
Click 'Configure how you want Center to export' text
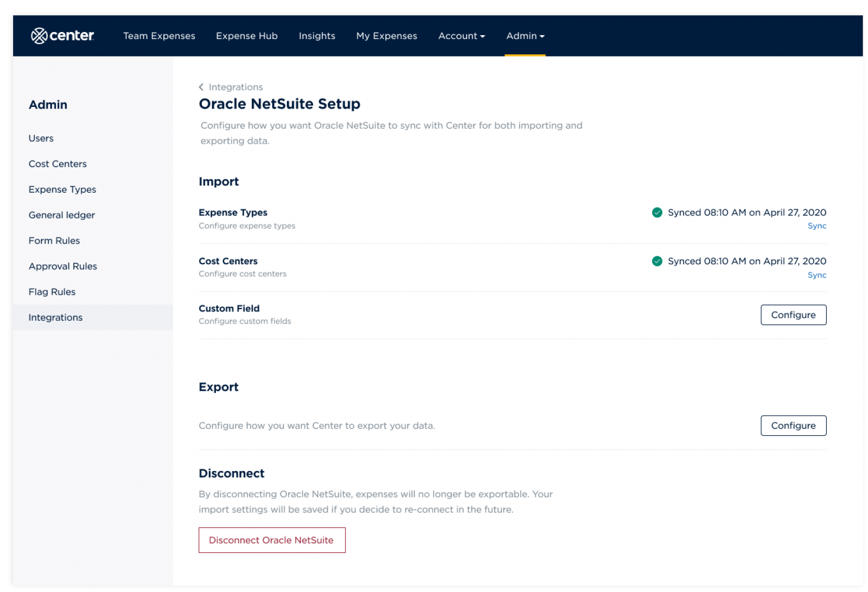pyautogui.click(x=317, y=425)
